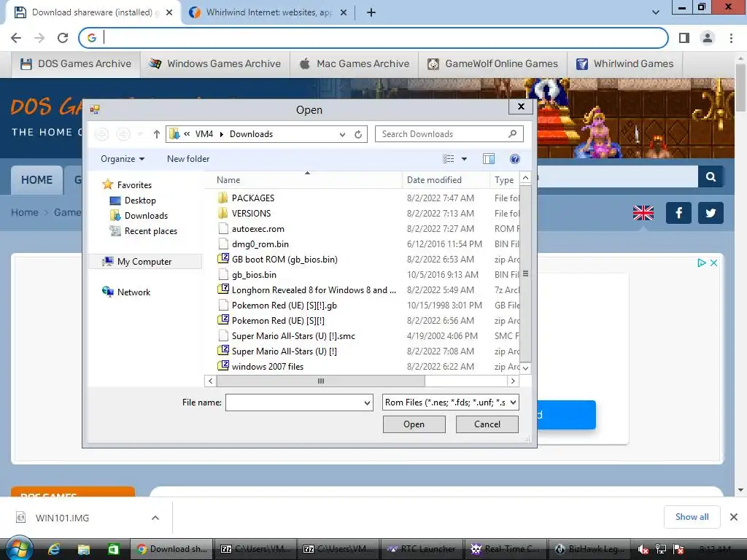Viewport: 747px width, 560px height.
Task: Select Super Mario All-Stars (U) [!] zip archive
Action: [284, 351]
